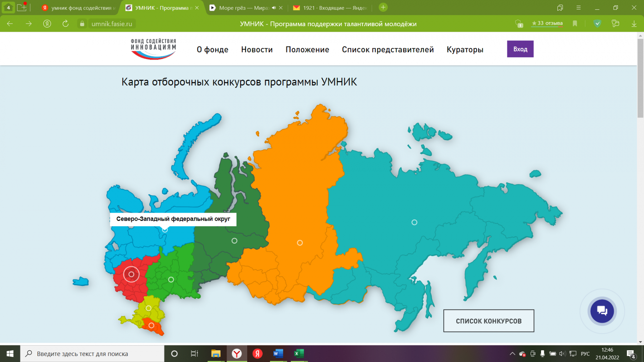Switch to 1921 Входящие Яндекс tab
This screenshot has width=644, height=362.
coord(330,8)
